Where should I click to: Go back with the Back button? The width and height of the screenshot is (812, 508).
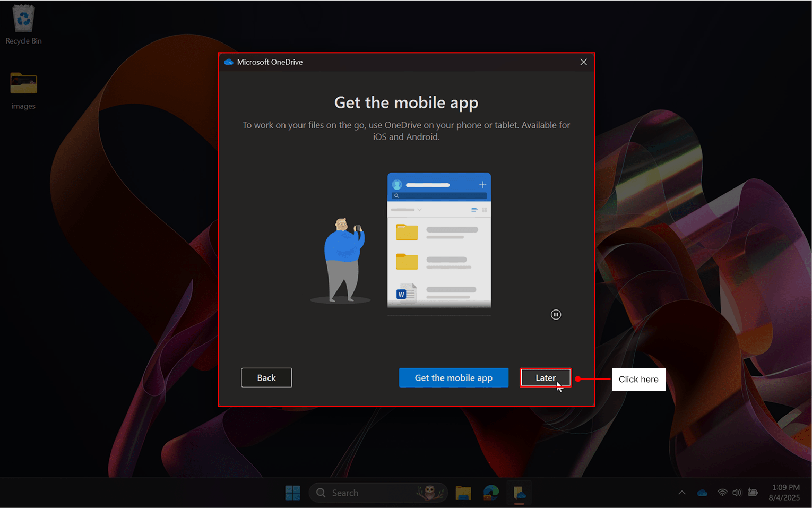tap(266, 378)
